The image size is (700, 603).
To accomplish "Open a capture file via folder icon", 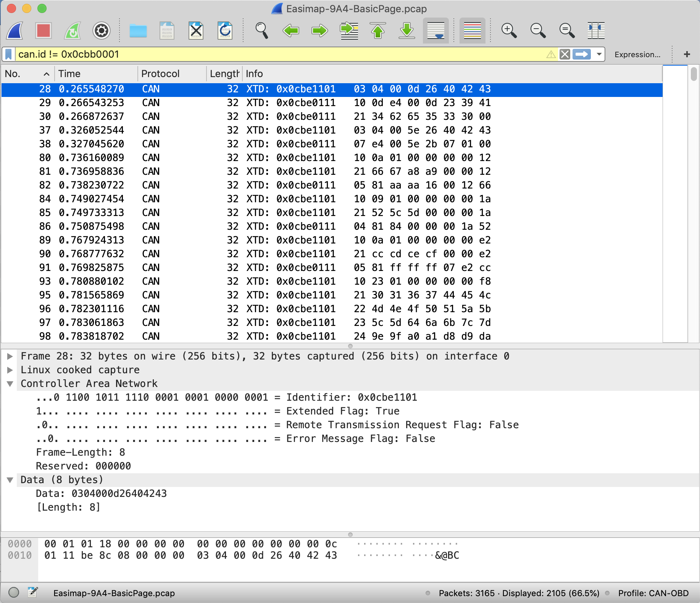I will click(138, 31).
